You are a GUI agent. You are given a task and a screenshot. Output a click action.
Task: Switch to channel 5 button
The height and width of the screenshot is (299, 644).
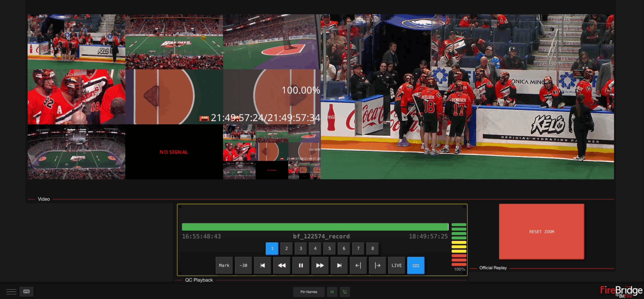(329, 248)
